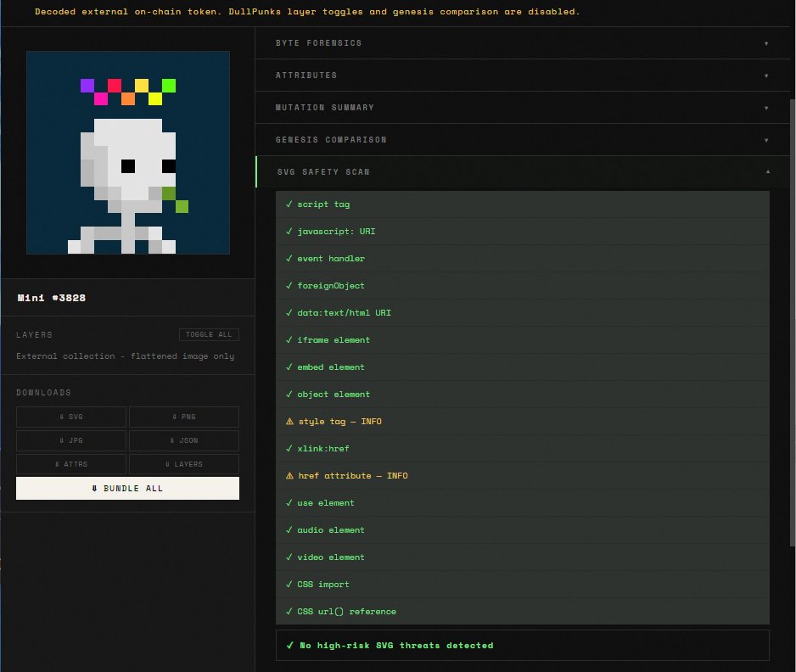Click the checkmark beside data:text/html URI

(x=289, y=312)
